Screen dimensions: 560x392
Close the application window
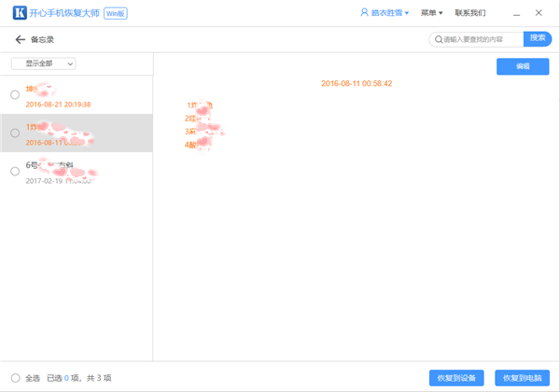(539, 13)
